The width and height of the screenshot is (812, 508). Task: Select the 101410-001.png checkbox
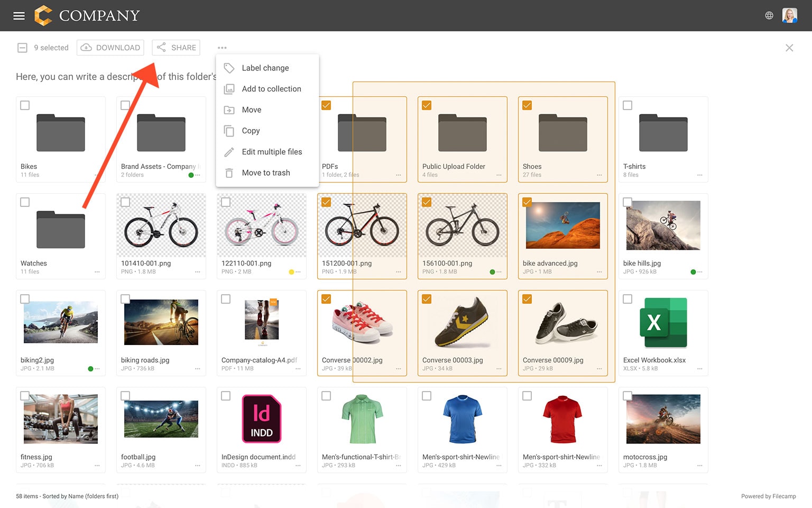click(125, 202)
